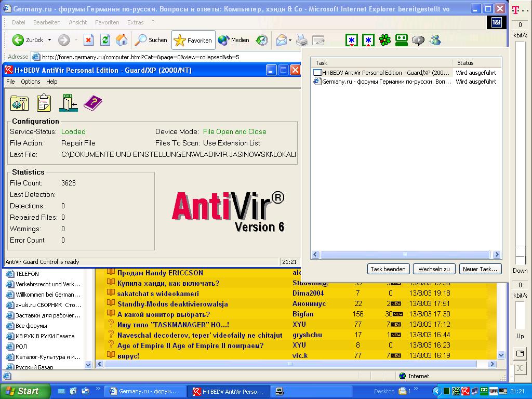Select the Germany.ru task row in Task list

406,82
